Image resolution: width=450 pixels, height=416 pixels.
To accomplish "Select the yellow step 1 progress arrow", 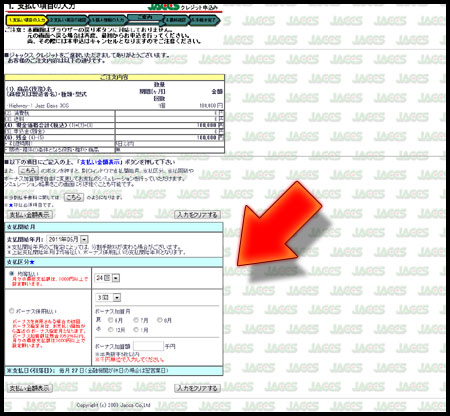I will (27, 20).
